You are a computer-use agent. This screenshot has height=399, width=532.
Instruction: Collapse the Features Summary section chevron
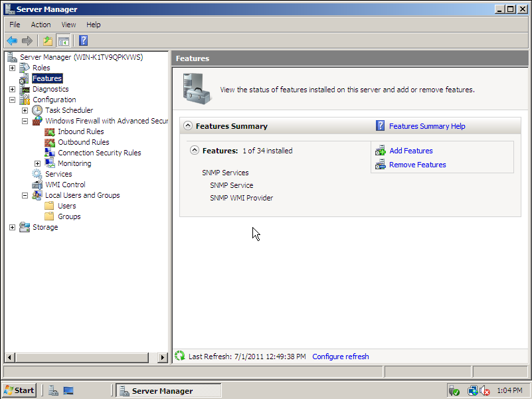188,126
